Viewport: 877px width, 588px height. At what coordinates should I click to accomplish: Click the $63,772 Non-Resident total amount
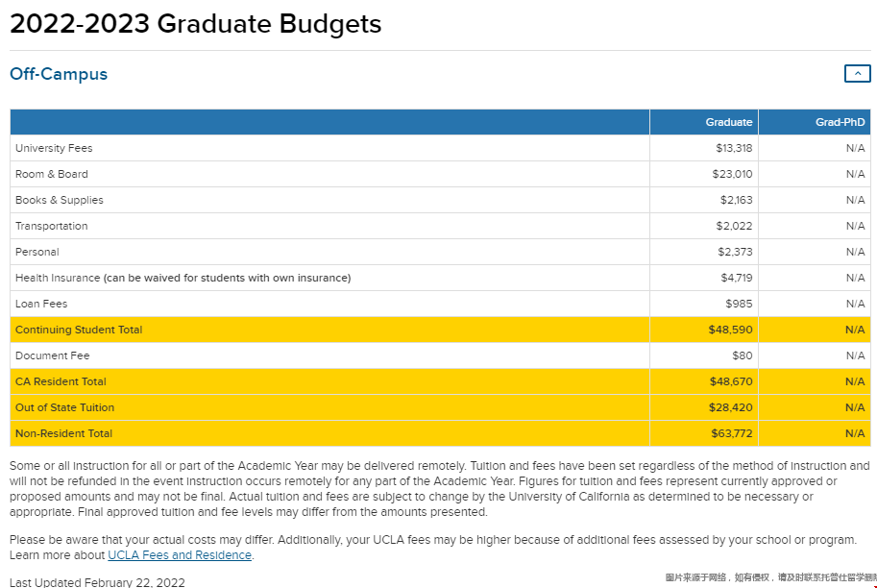(x=732, y=433)
